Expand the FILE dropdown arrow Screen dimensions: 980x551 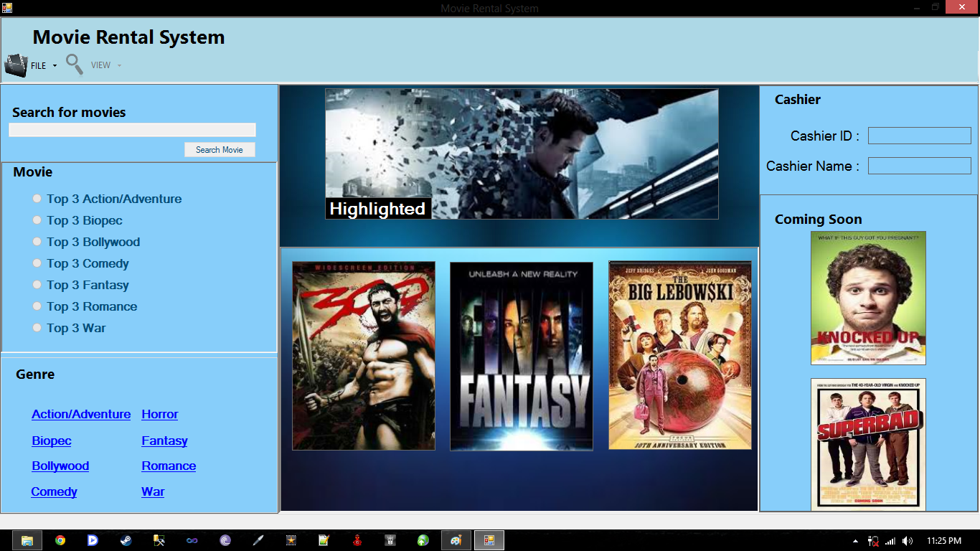53,65
